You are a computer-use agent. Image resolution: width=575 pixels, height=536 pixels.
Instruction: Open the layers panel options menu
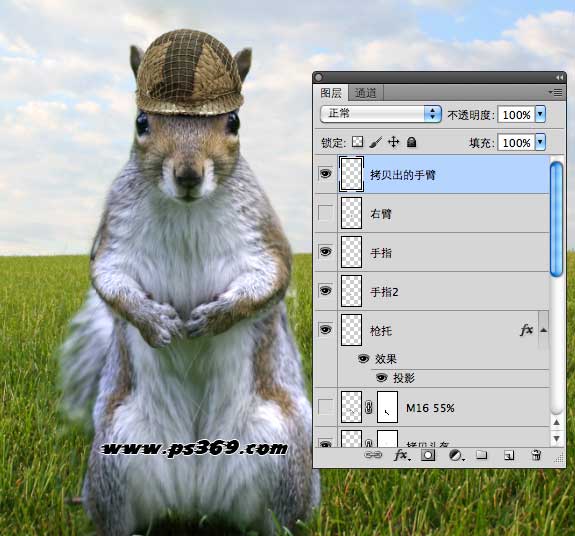[x=556, y=92]
